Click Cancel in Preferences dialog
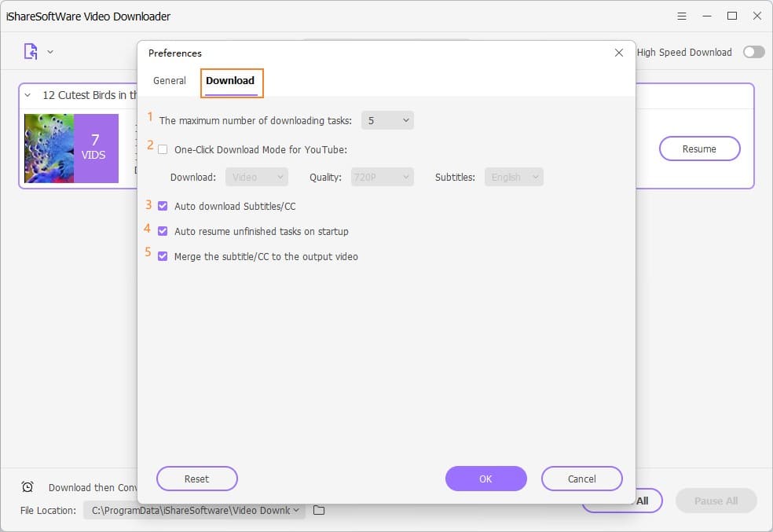Screen dimensions: 773x532 (581, 479)
